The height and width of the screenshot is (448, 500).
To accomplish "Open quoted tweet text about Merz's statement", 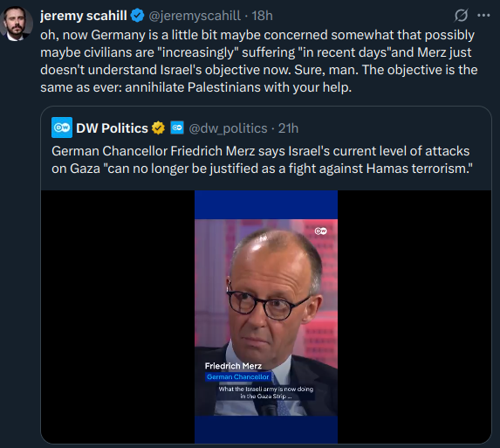I will [262, 160].
